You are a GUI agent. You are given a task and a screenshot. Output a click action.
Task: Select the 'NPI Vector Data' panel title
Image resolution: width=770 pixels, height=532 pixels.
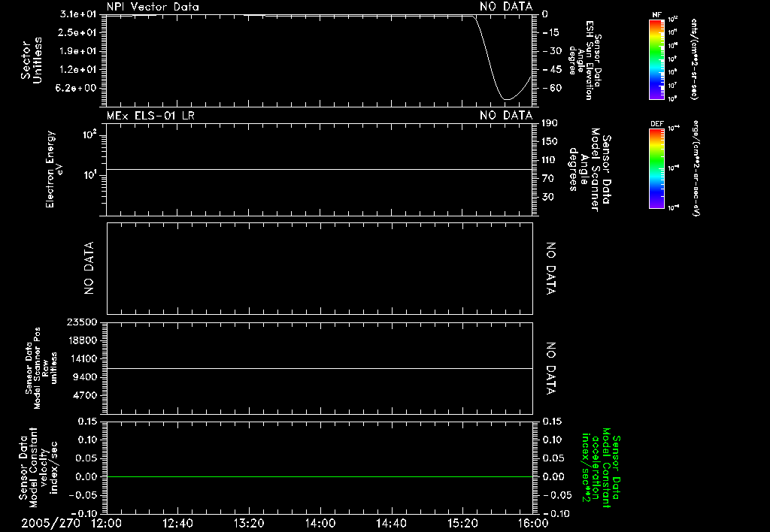[x=153, y=7]
